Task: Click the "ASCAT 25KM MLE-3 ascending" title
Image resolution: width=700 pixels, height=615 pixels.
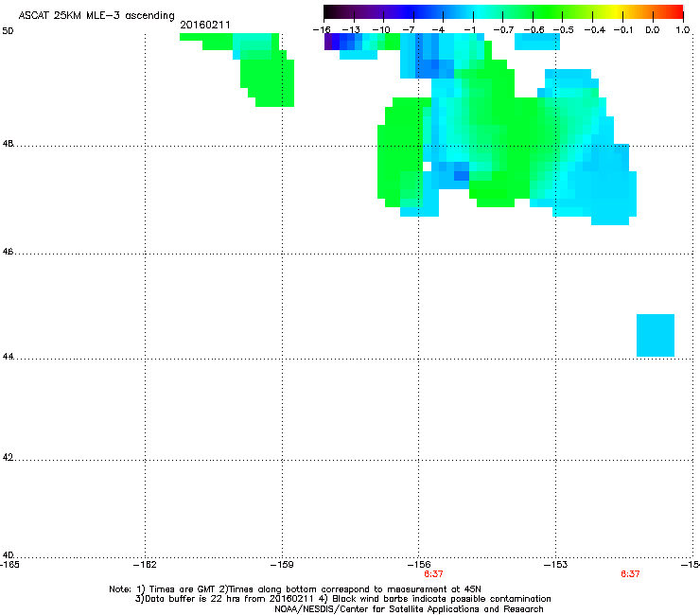Action: [96, 15]
